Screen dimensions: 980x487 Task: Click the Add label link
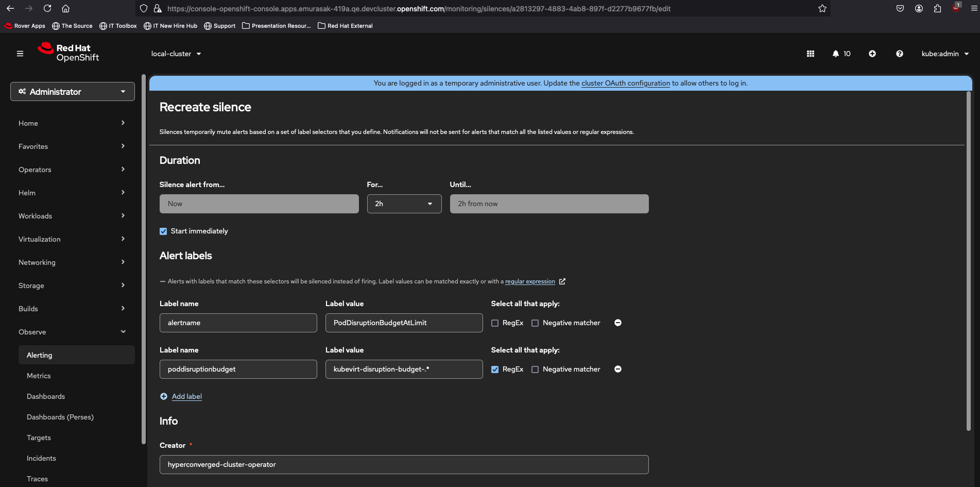pos(186,396)
